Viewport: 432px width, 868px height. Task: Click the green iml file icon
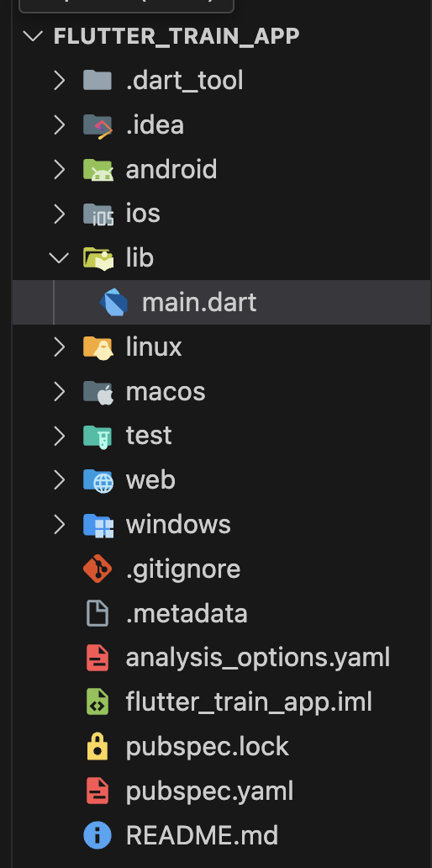coord(97,702)
